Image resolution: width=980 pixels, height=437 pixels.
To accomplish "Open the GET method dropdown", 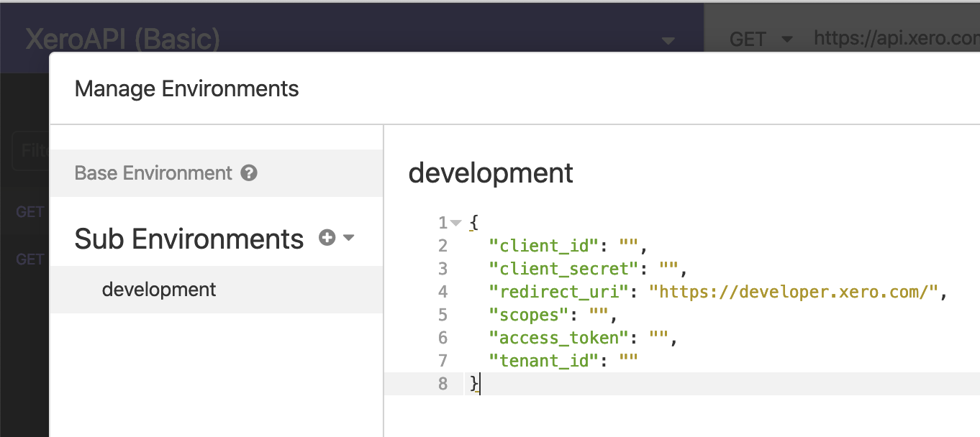I will pos(760,39).
